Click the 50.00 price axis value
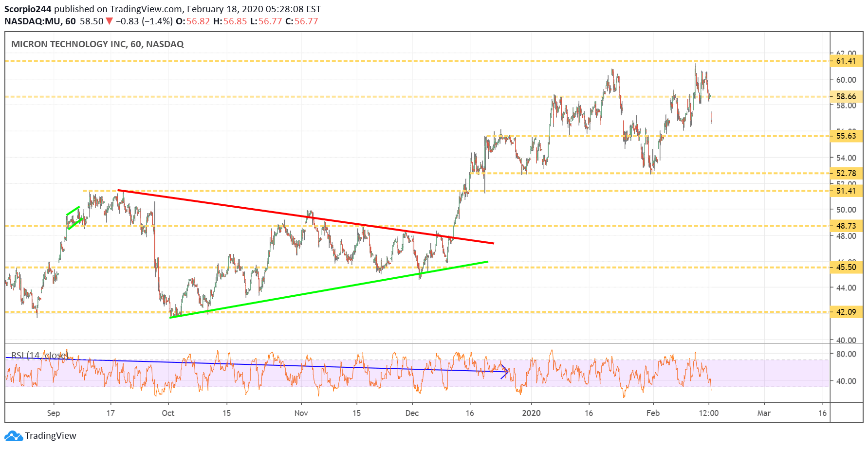This screenshot has width=868, height=449. click(x=846, y=210)
